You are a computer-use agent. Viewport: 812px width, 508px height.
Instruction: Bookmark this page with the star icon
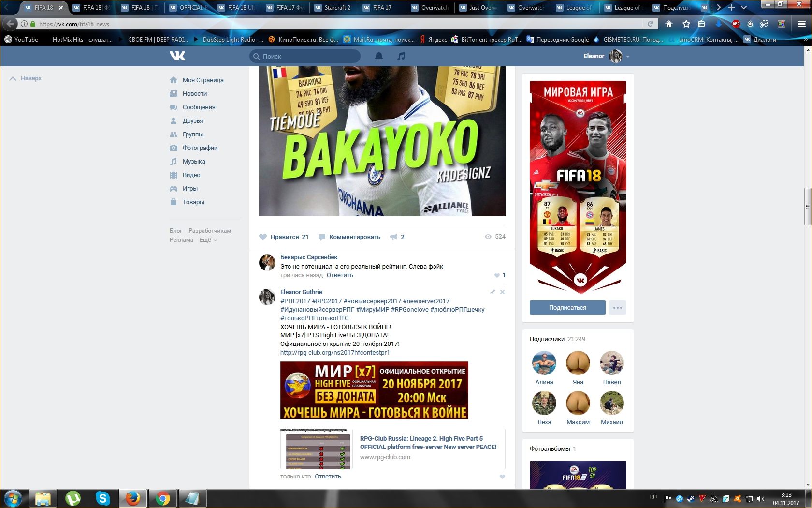click(x=686, y=24)
